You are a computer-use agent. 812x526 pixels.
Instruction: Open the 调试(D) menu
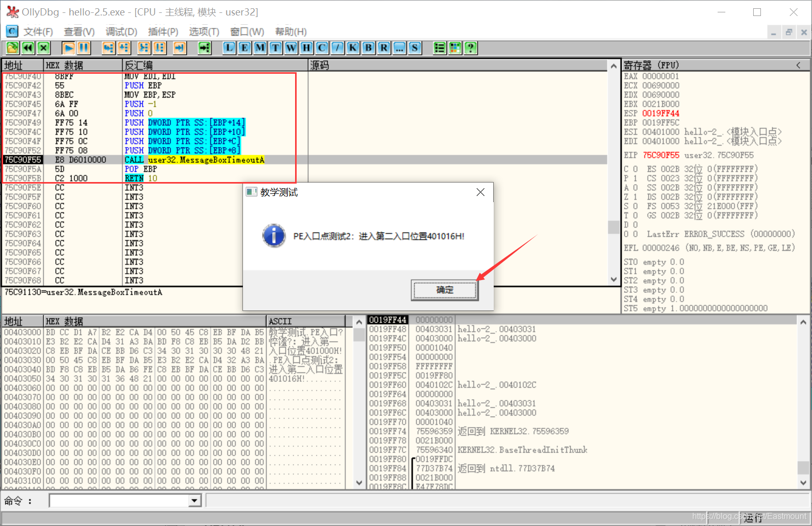click(121, 32)
